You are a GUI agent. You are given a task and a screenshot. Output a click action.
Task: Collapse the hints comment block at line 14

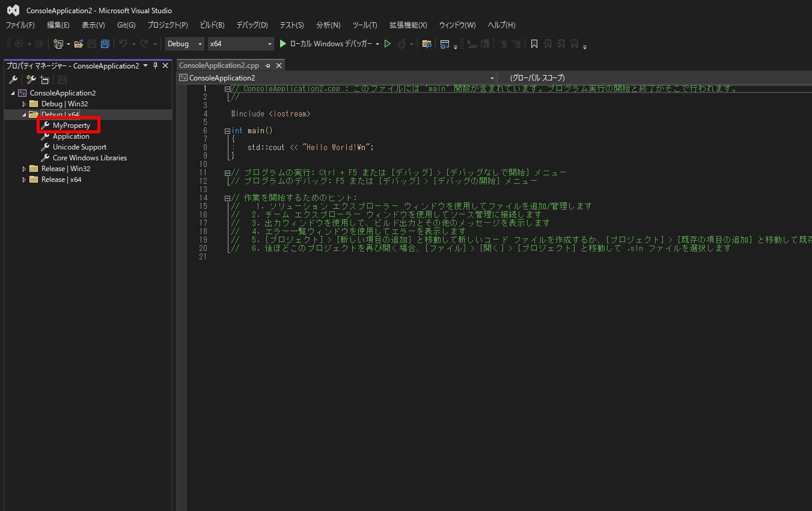pos(227,198)
